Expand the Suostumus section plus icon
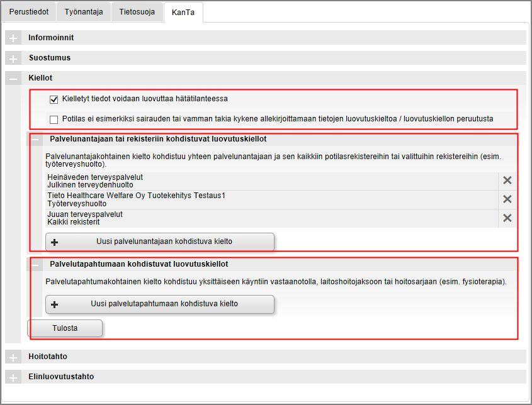The image size is (532, 405). pyautogui.click(x=13, y=58)
